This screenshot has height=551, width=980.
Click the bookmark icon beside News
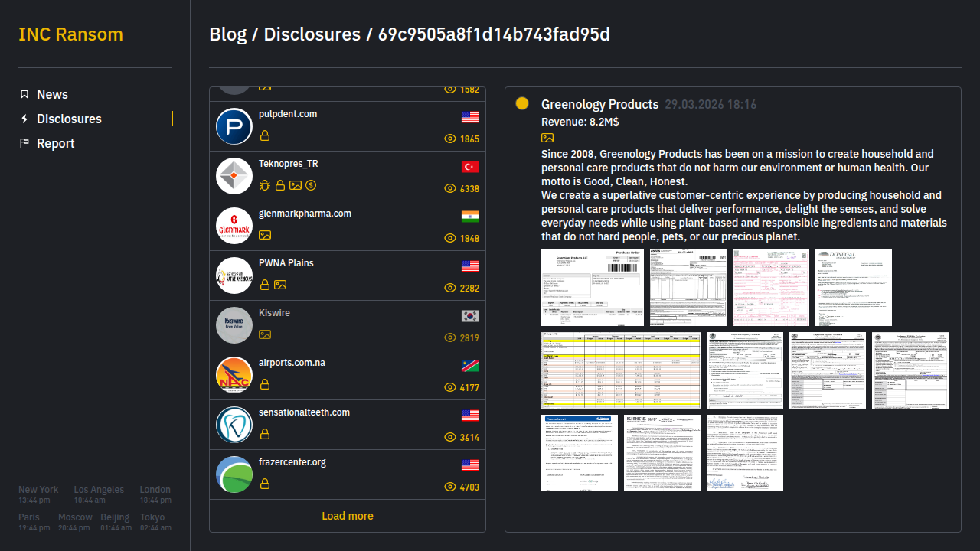(x=24, y=94)
